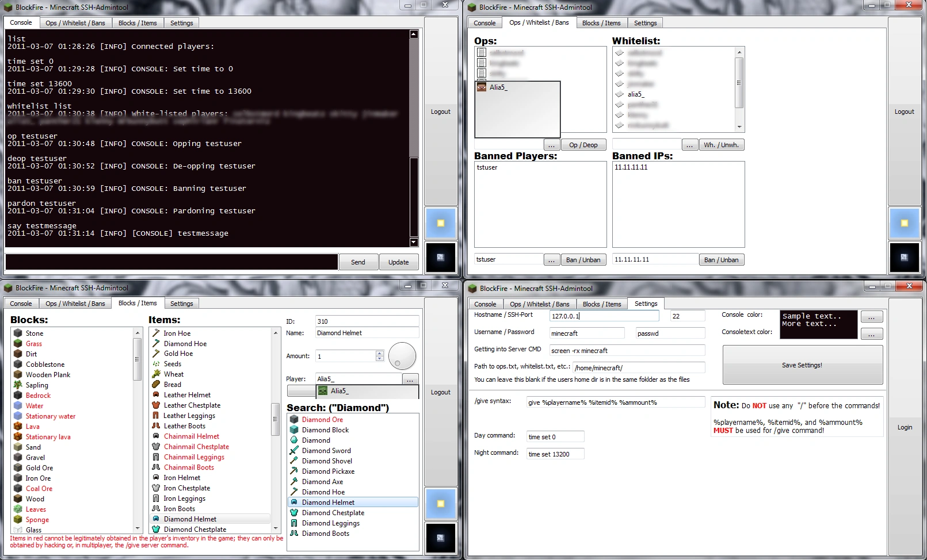
Task: Click the SSH-Port field showing 22
Action: [x=688, y=316]
